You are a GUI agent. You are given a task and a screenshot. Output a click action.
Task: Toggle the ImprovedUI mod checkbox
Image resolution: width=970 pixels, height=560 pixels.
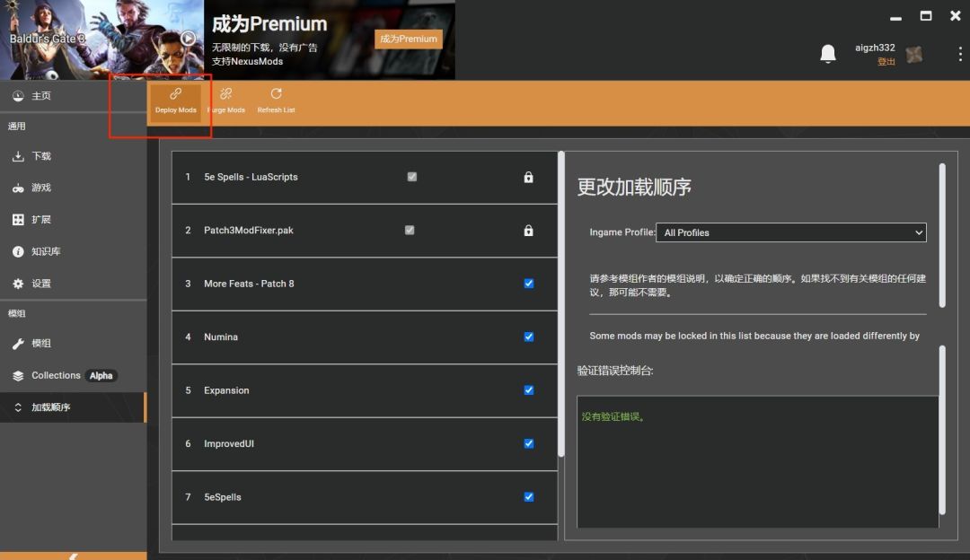(528, 443)
